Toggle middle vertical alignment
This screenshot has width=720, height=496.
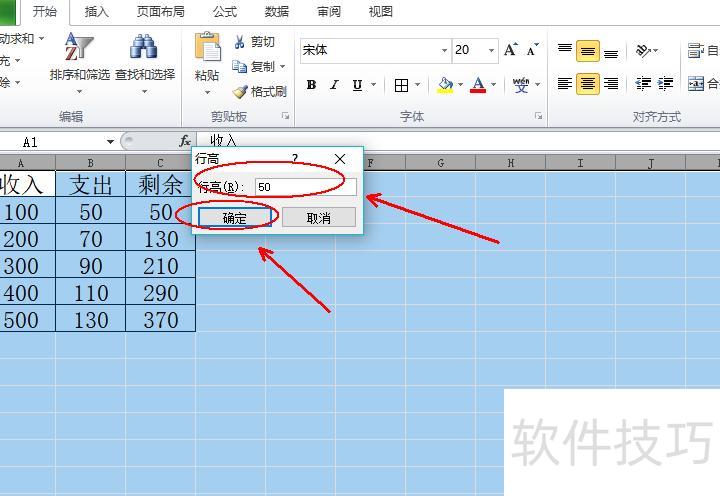(x=588, y=51)
